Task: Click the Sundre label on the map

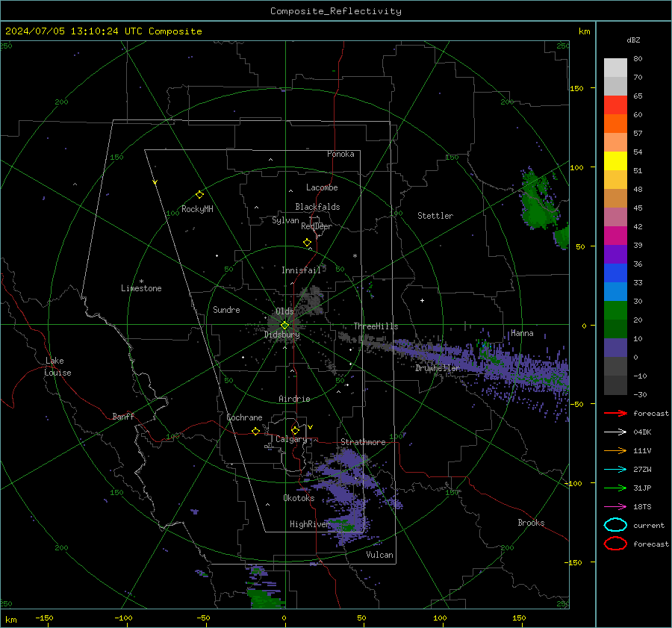Action: pyautogui.click(x=226, y=309)
